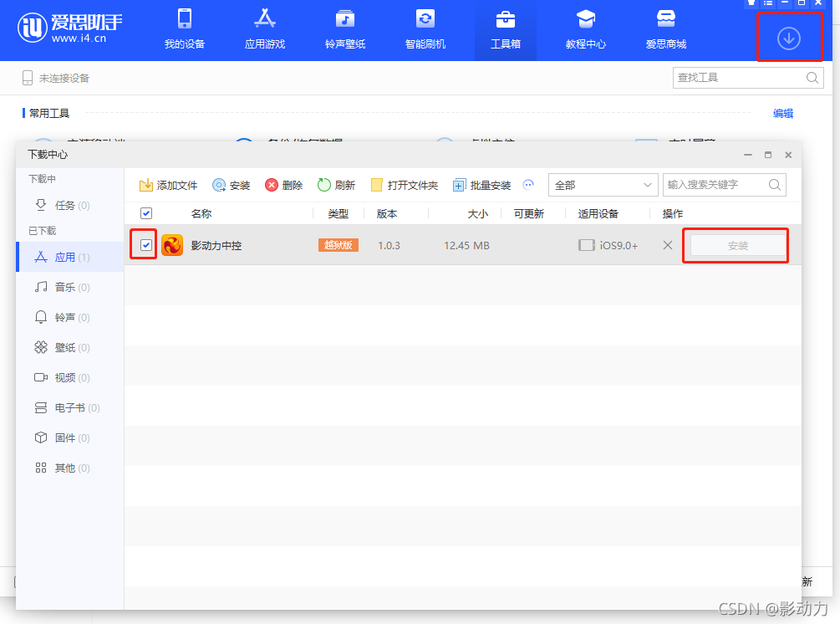
Task: Toggle the select-all checkbox in header
Action: (146, 213)
